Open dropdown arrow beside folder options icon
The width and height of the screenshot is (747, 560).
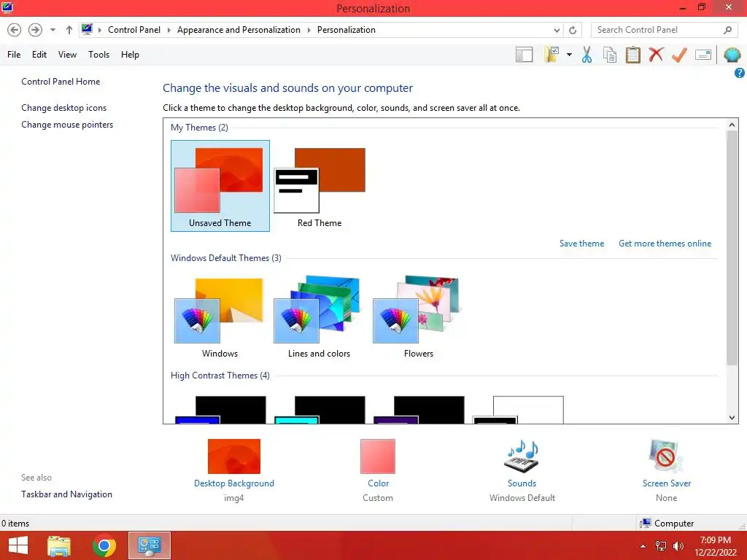569,55
